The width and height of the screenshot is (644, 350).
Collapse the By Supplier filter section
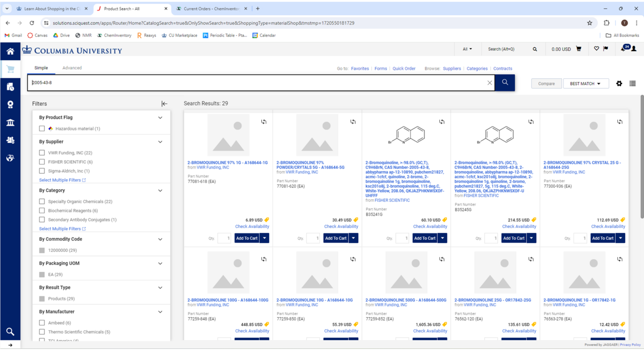(x=160, y=142)
